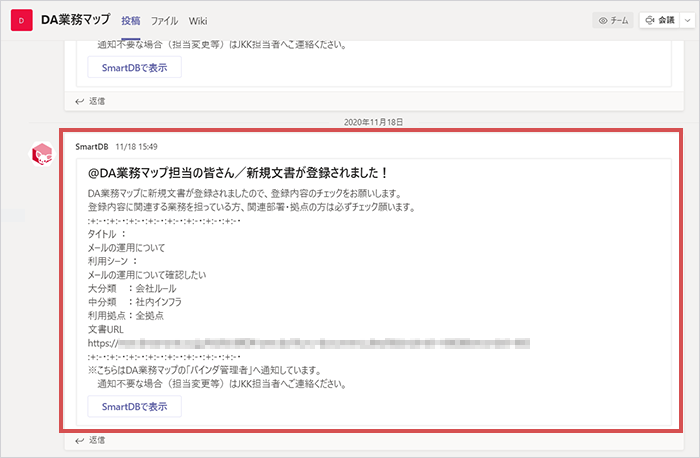Screen dimensions: 700x458
Task: Click the 2020年11月18日 date separator
Action: pos(373,122)
